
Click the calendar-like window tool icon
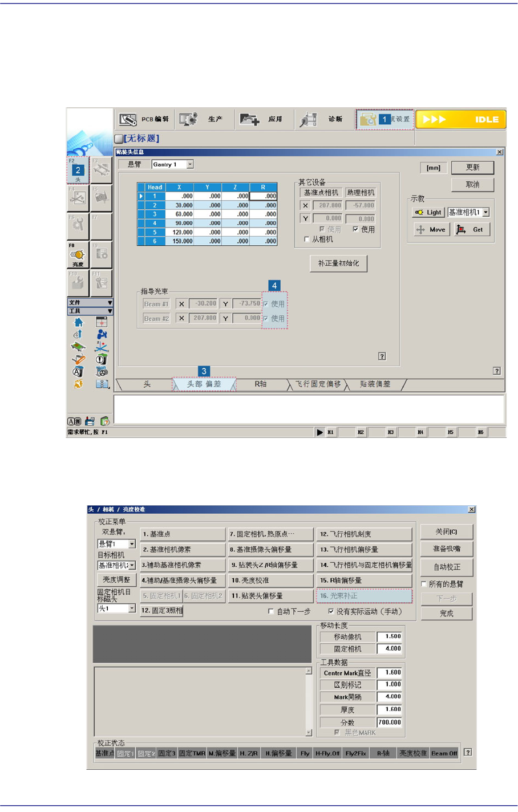102,323
